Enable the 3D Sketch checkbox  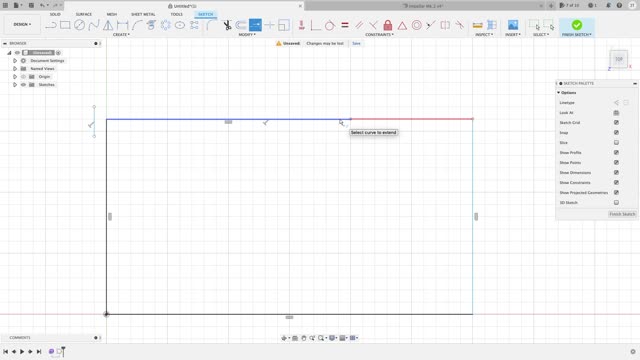pyautogui.click(x=616, y=202)
